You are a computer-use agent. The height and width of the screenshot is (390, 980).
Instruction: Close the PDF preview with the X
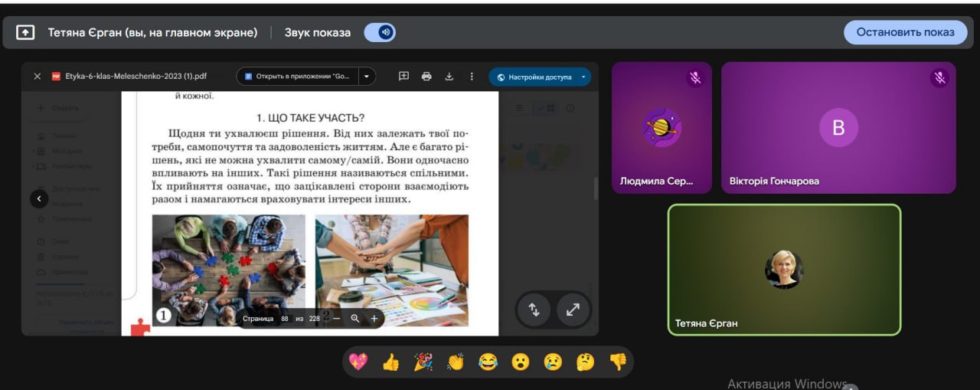click(37, 77)
